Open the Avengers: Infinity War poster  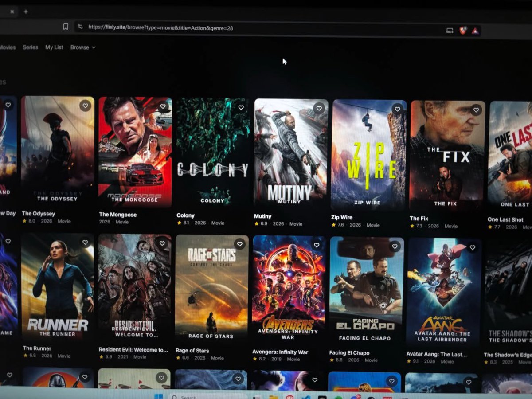coord(289,290)
